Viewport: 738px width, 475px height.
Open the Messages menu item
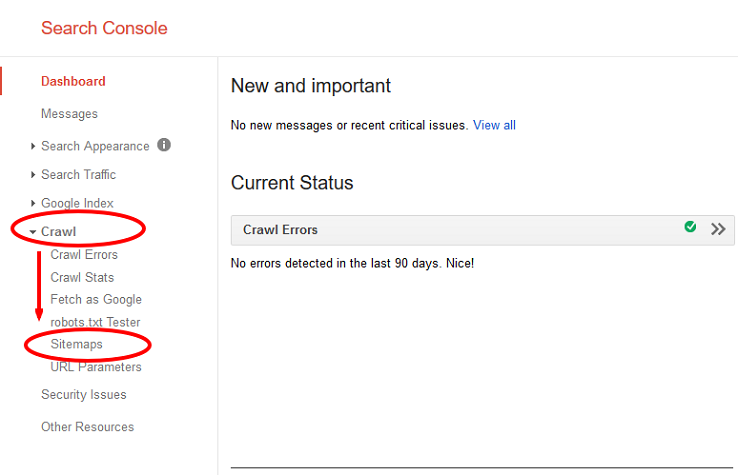(x=69, y=114)
